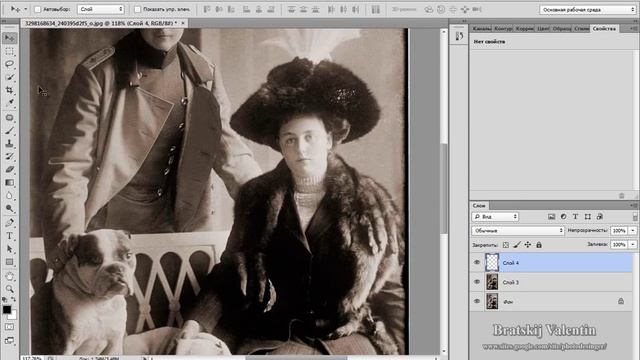Screen dimensions: 640x360
Task: Open blend mode Обычные dropdown
Action: 518,231
